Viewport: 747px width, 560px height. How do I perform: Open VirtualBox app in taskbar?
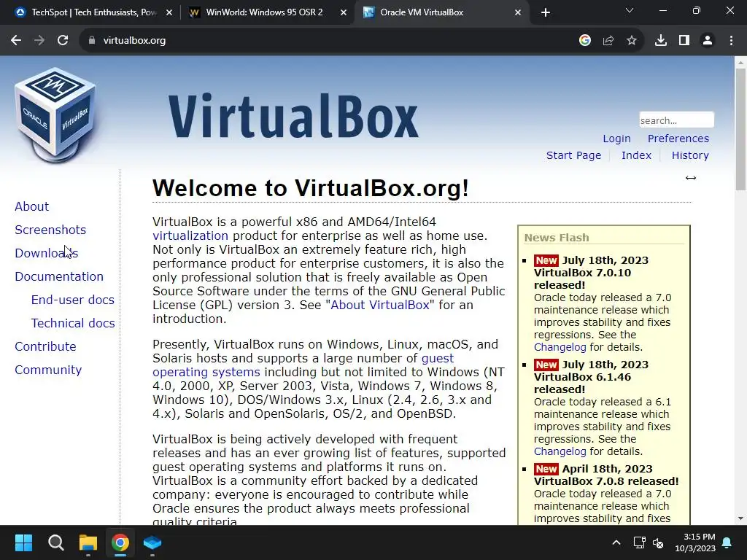point(152,542)
